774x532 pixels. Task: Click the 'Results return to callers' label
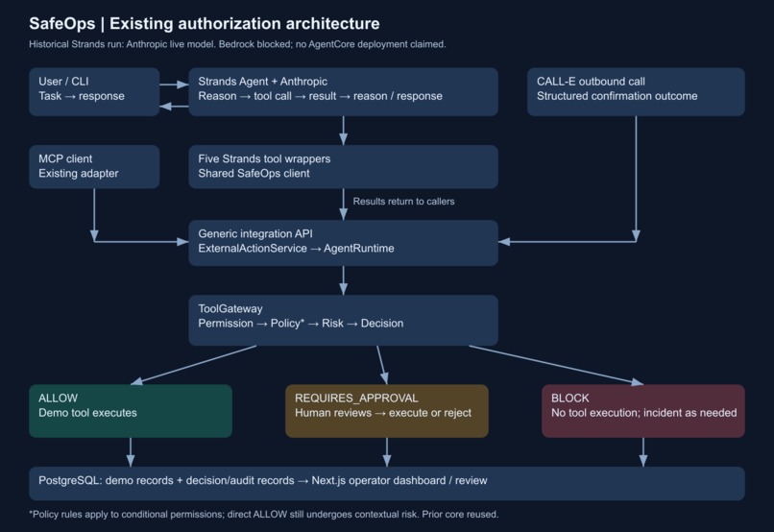coord(403,202)
